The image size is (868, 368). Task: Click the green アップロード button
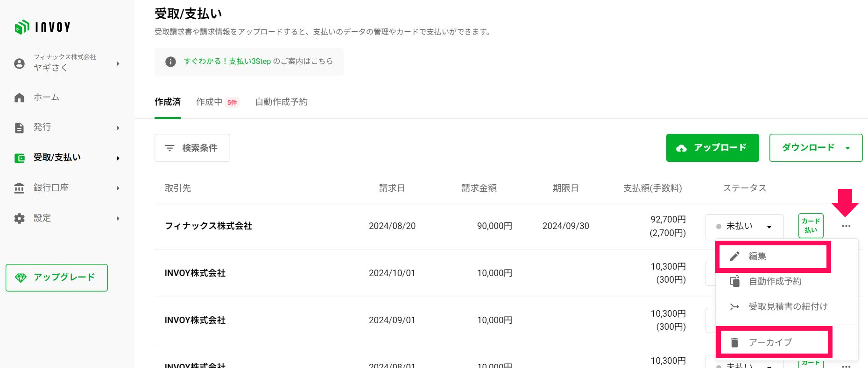click(713, 148)
